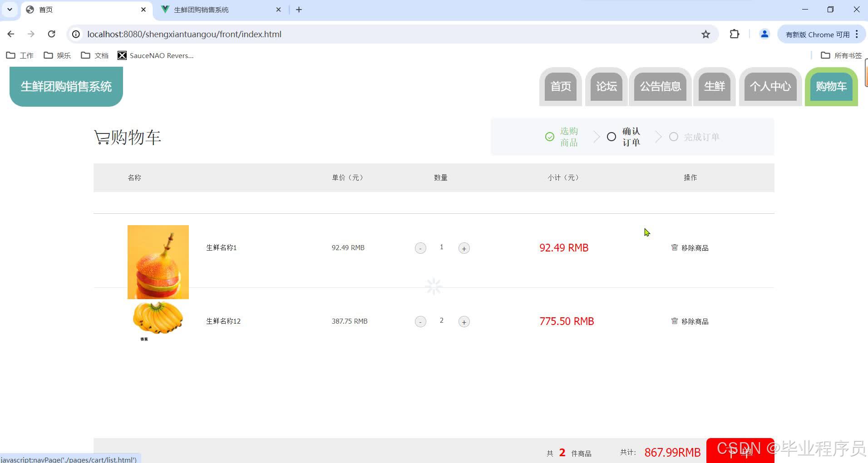
Task: Go back to the previous page
Action: pyautogui.click(x=11, y=34)
